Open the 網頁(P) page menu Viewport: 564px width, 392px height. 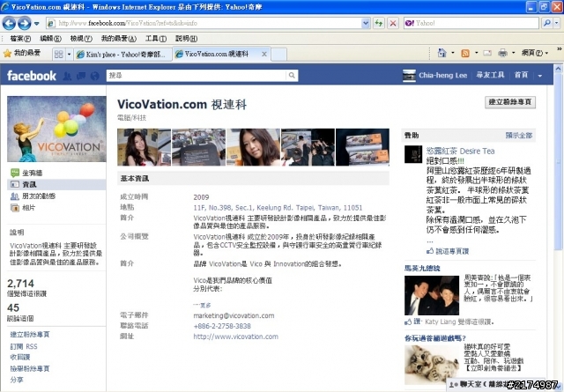535,53
